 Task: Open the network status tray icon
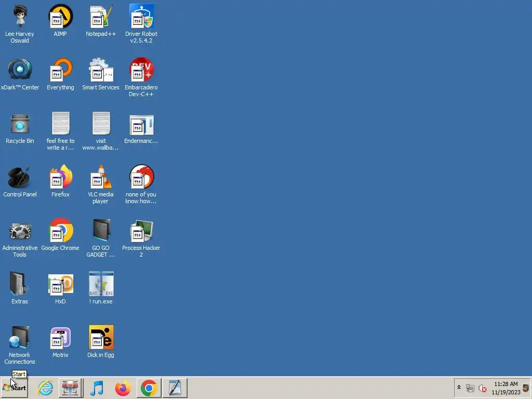[470, 388]
